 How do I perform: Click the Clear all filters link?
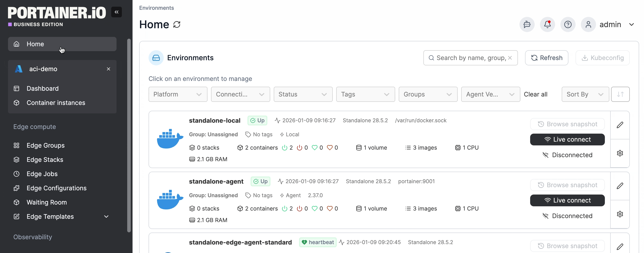(x=535, y=94)
